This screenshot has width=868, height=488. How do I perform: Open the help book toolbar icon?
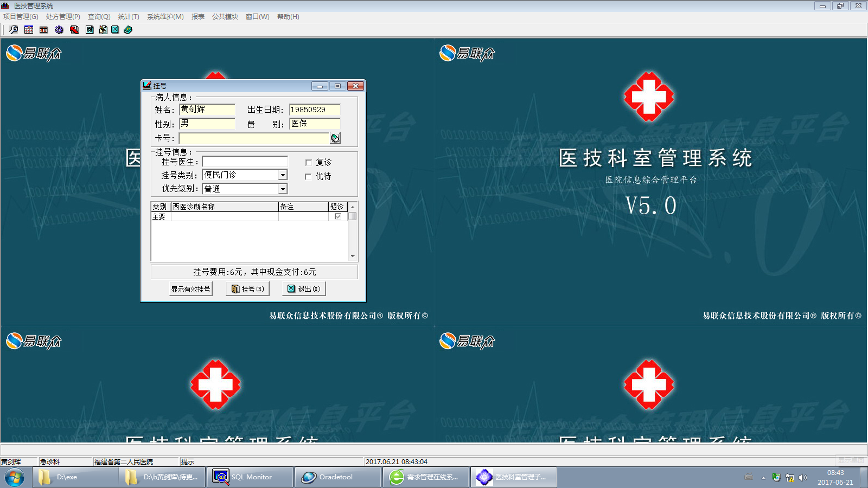click(x=128, y=30)
